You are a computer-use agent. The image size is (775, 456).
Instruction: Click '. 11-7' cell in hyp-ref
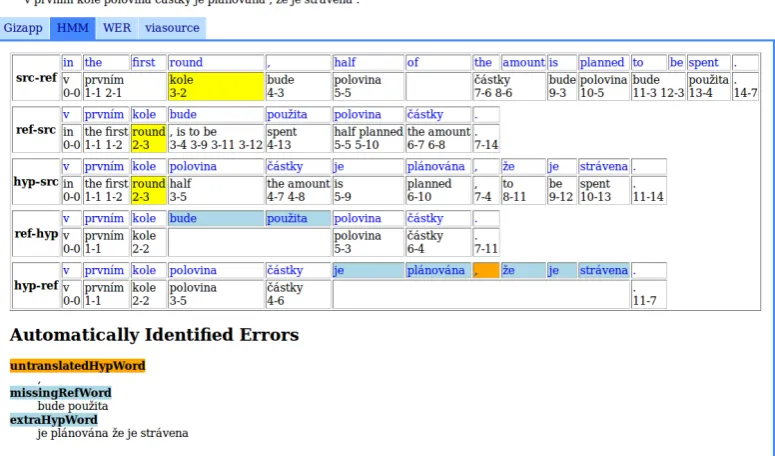[648, 294]
